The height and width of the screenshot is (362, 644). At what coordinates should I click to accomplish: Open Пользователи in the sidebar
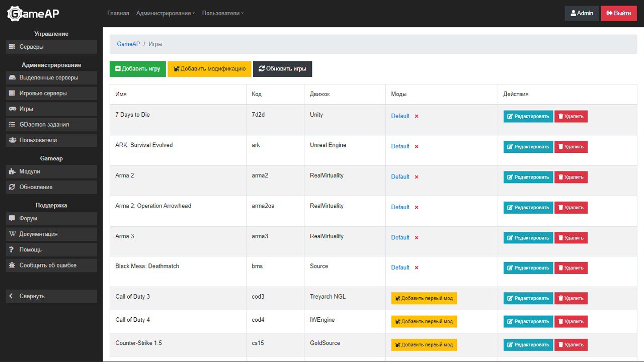point(51,140)
